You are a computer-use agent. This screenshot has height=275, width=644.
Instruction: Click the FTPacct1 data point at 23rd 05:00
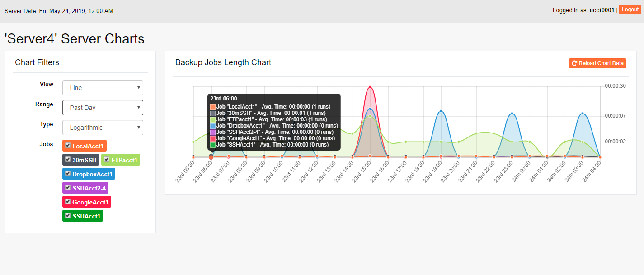pos(193,142)
